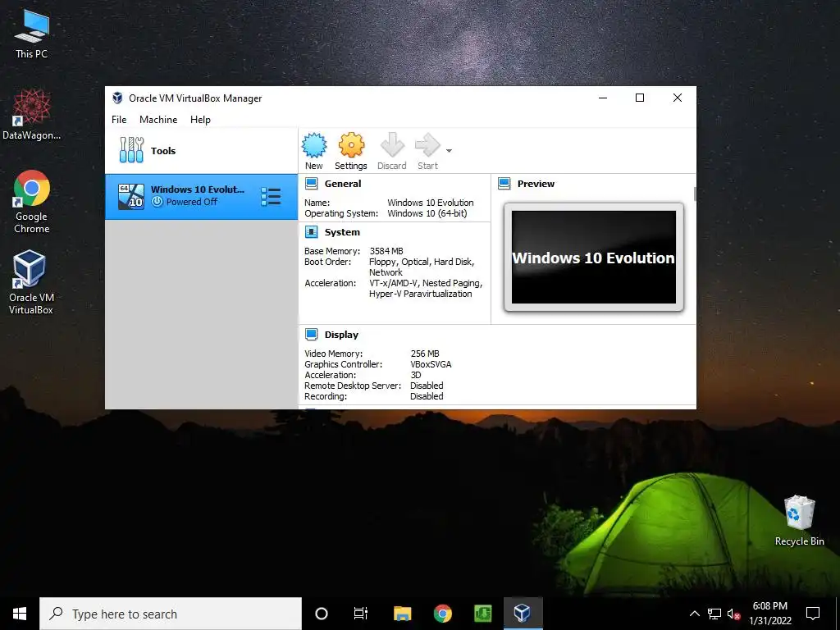
Task: Select the DataWagon desktop shortcut
Action: [x=32, y=115]
